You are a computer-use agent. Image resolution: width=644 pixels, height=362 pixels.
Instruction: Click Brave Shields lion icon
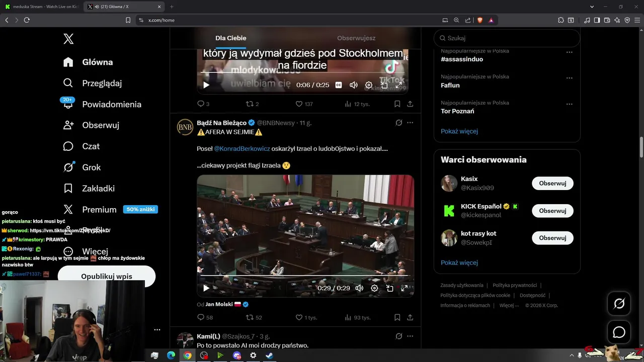coord(480,20)
